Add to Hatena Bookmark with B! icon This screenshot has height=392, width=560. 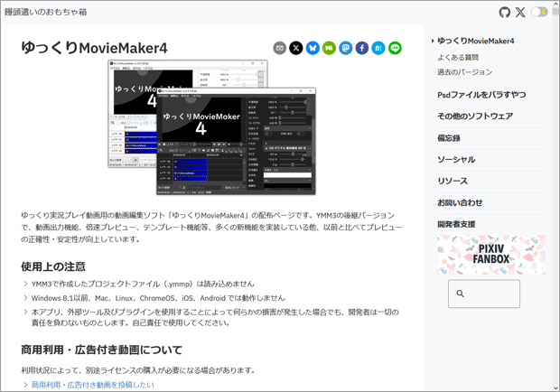pos(378,48)
